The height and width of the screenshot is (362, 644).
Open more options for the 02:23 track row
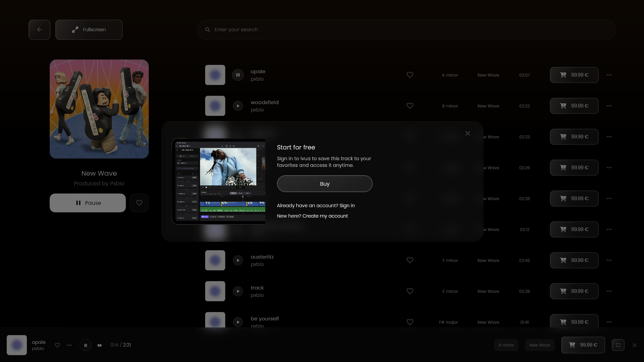[x=609, y=137]
